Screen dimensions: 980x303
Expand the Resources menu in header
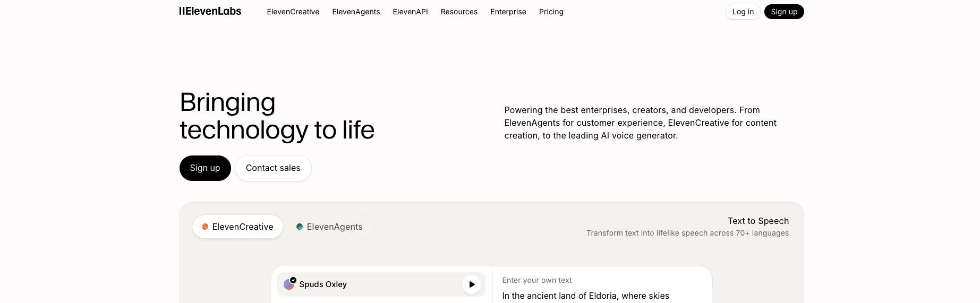tap(459, 12)
